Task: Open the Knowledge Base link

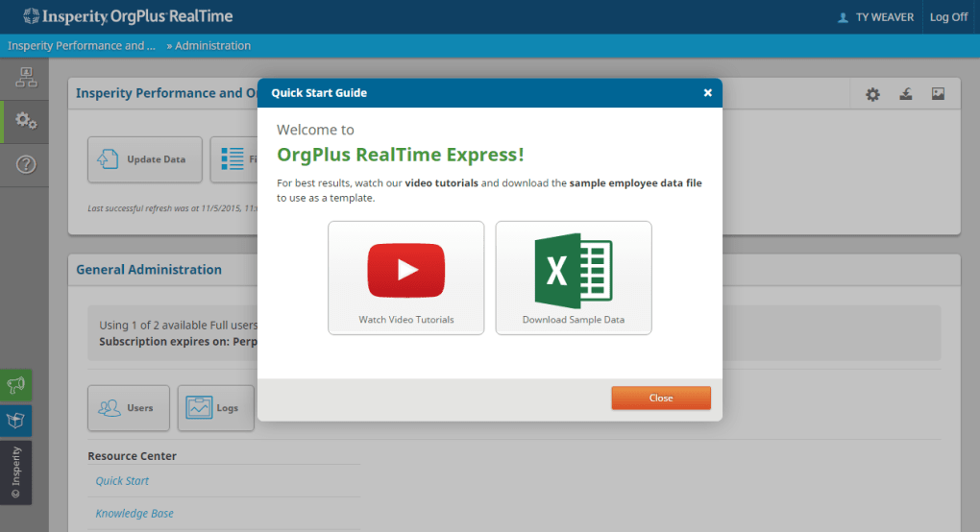Action: click(x=135, y=514)
